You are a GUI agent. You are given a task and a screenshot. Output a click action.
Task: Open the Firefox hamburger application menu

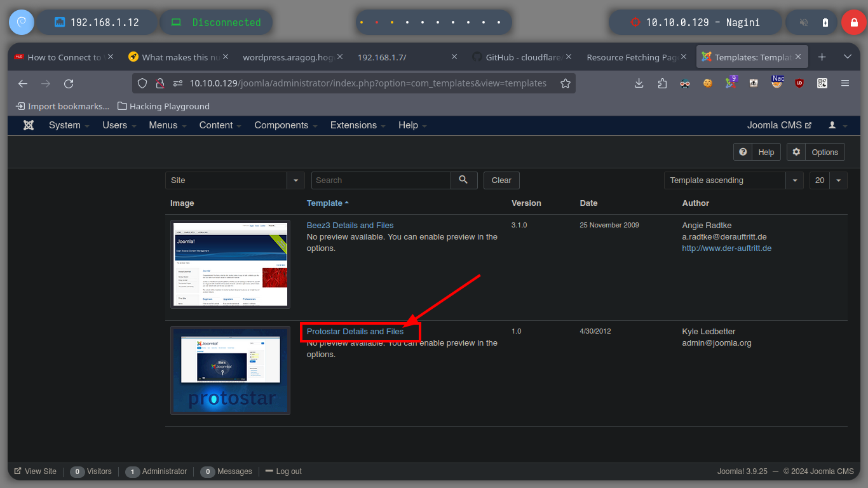coord(845,83)
